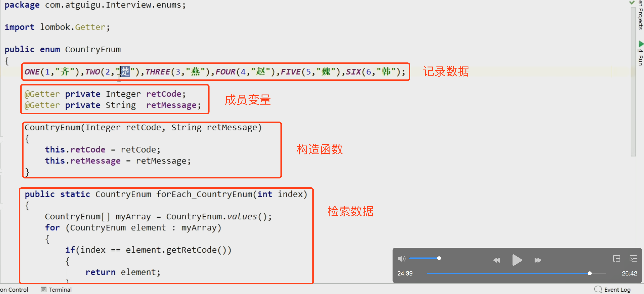Image resolution: width=644 pixels, height=294 pixels.
Task: Click the green Run arrow icon on right sidebar
Action: 640,44
